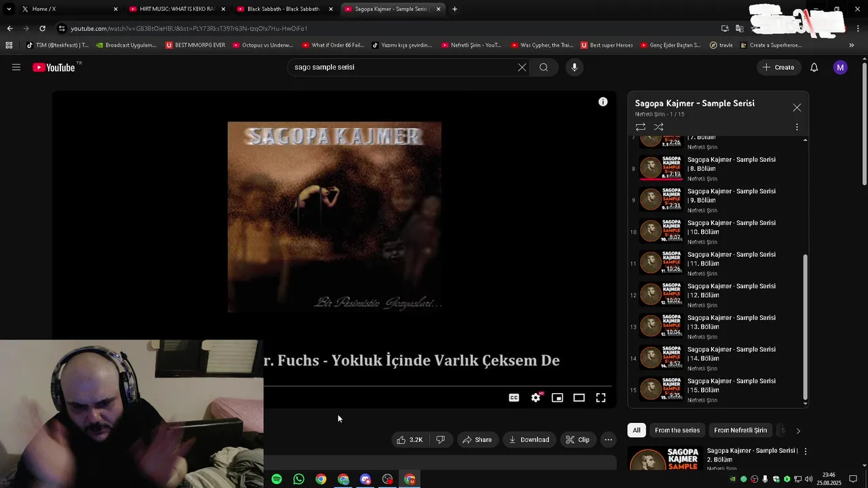Viewport: 868px width, 488px height.
Task: Open thumbnail of 13. Bölüm
Action: 661,327
